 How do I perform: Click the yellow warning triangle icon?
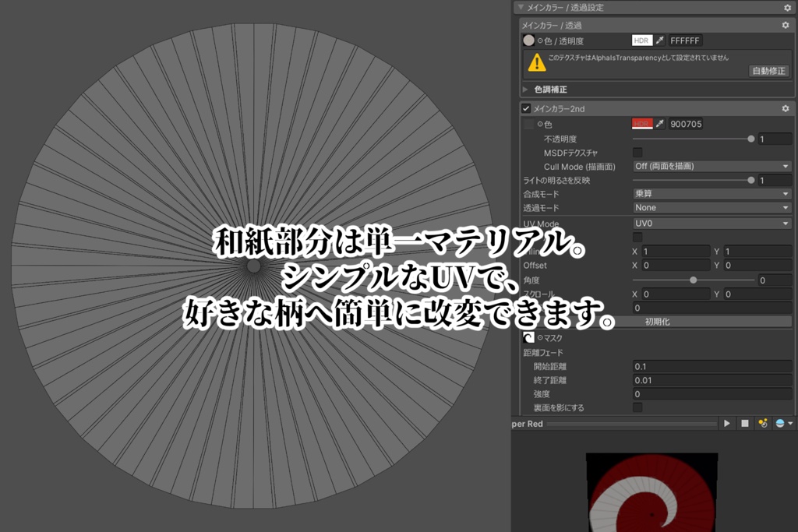click(537, 63)
